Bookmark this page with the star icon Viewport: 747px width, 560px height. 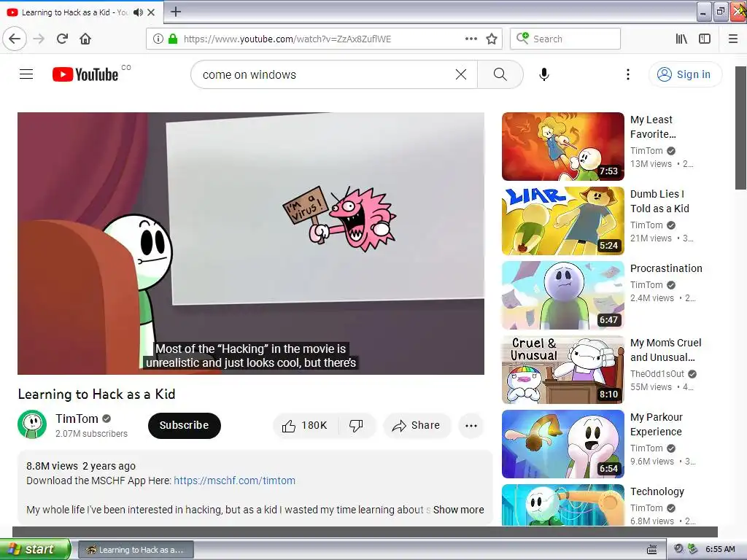[492, 39]
